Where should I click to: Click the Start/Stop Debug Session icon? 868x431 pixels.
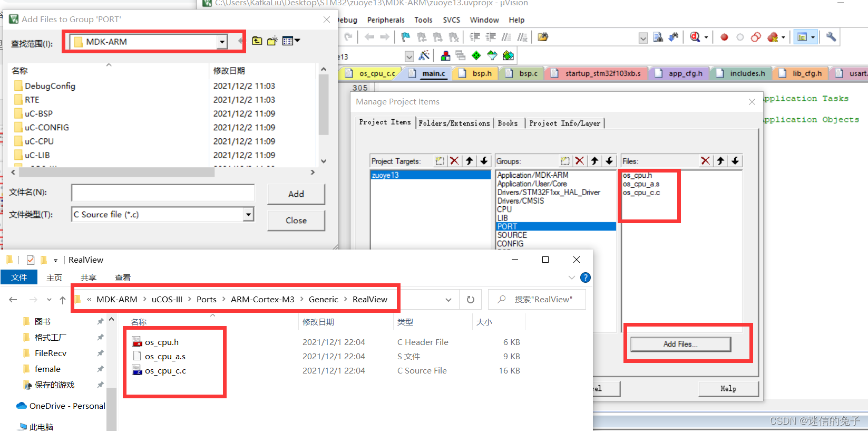695,37
